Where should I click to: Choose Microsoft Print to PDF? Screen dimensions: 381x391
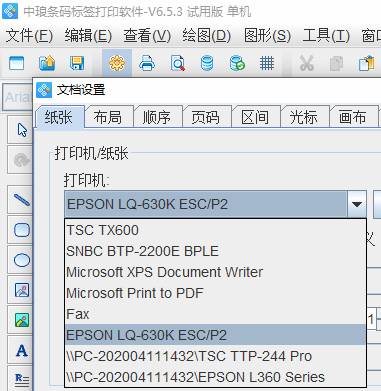pyautogui.click(x=215, y=293)
